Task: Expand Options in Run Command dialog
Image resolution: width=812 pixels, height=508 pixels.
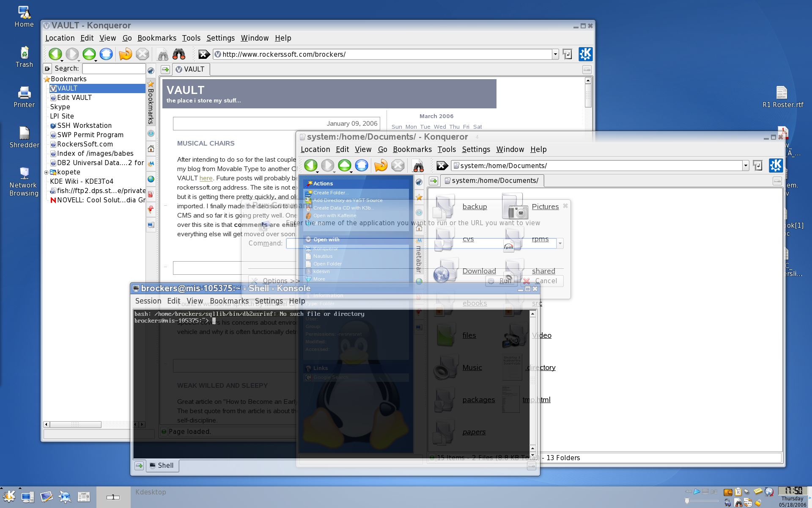Action: pyautogui.click(x=275, y=281)
